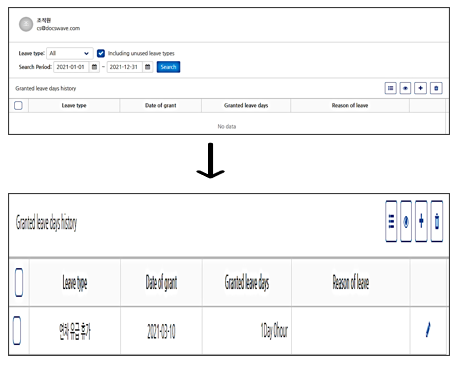Tick select-all checkbox in top panel header
The image size is (459, 372).
18,106
